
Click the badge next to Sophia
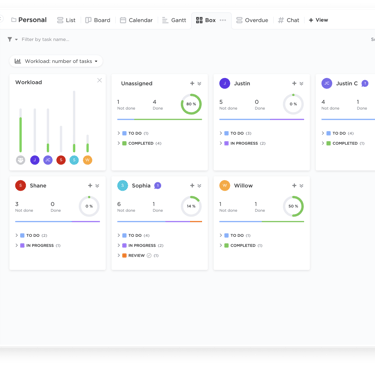point(158,186)
